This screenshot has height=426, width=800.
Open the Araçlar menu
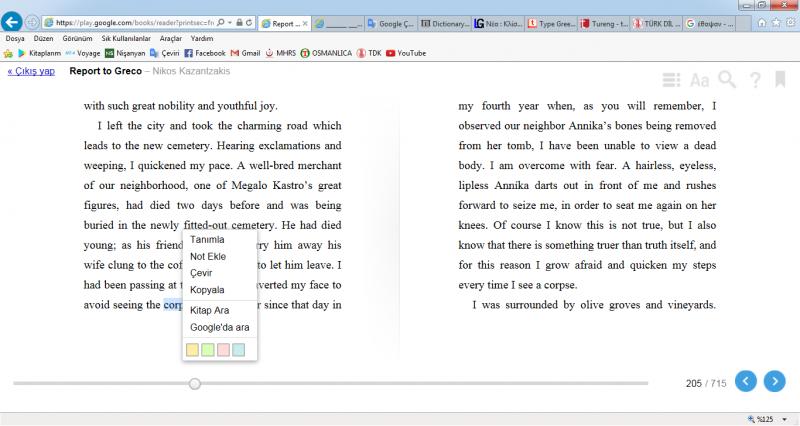coord(170,39)
